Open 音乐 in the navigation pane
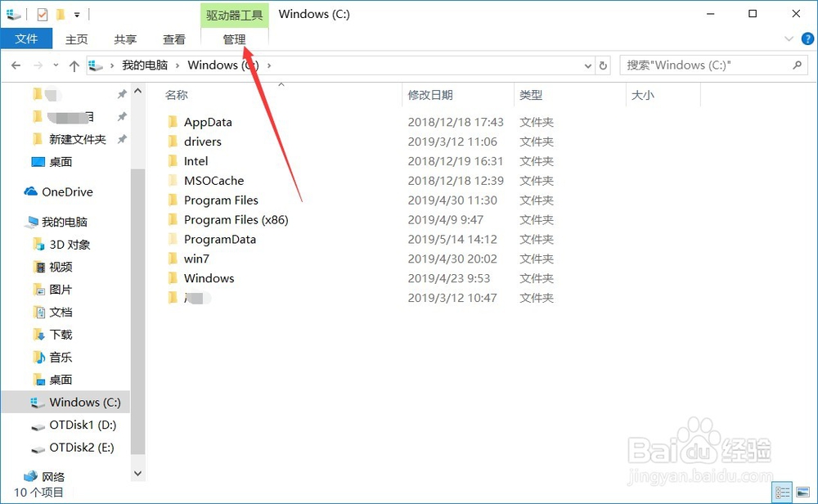Image resolution: width=818 pixels, height=504 pixels. tap(61, 358)
